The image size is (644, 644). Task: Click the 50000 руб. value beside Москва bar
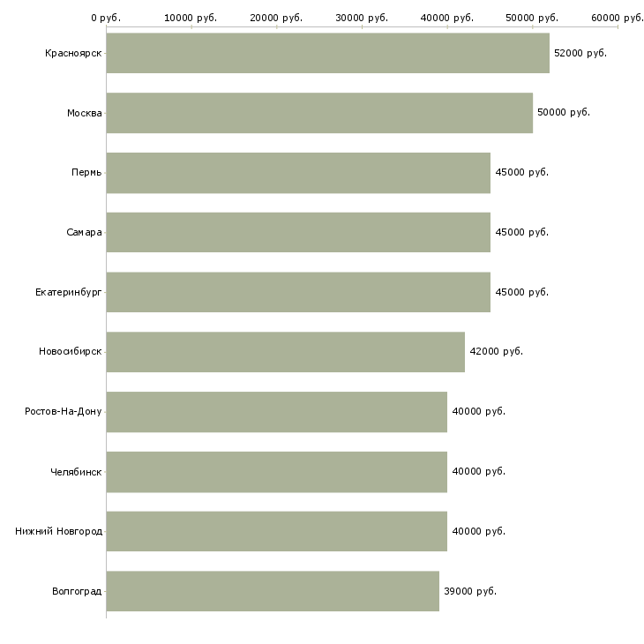pyautogui.click(x=564, y=113)
